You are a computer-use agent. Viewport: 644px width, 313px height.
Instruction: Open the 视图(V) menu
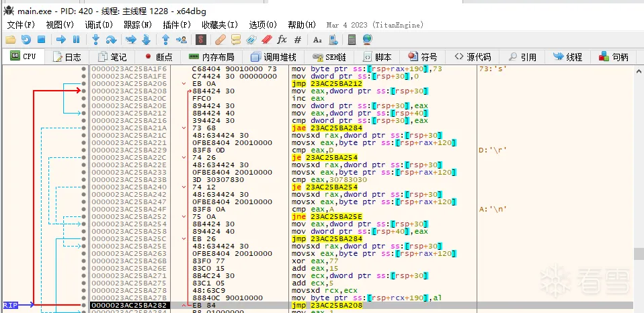[x=60, y=25]
